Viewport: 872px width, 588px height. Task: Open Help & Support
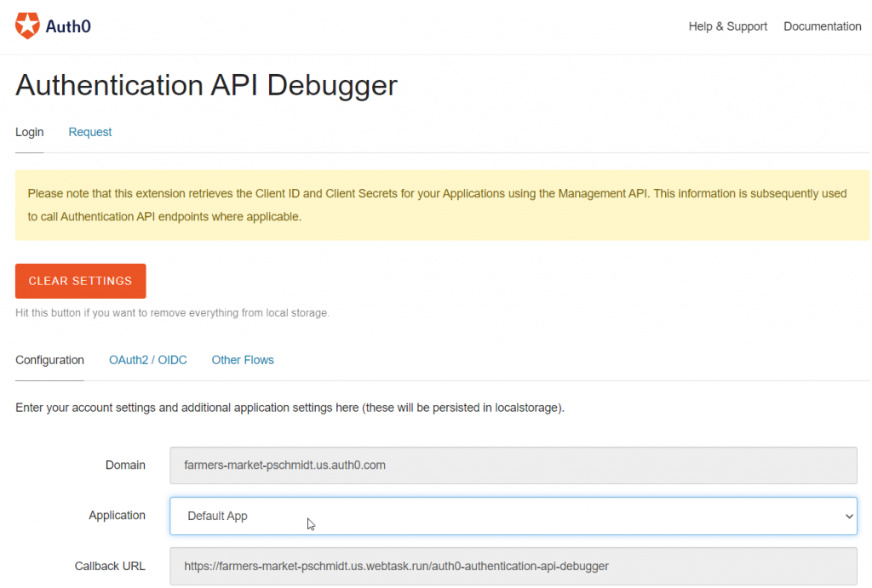point(727,26)
